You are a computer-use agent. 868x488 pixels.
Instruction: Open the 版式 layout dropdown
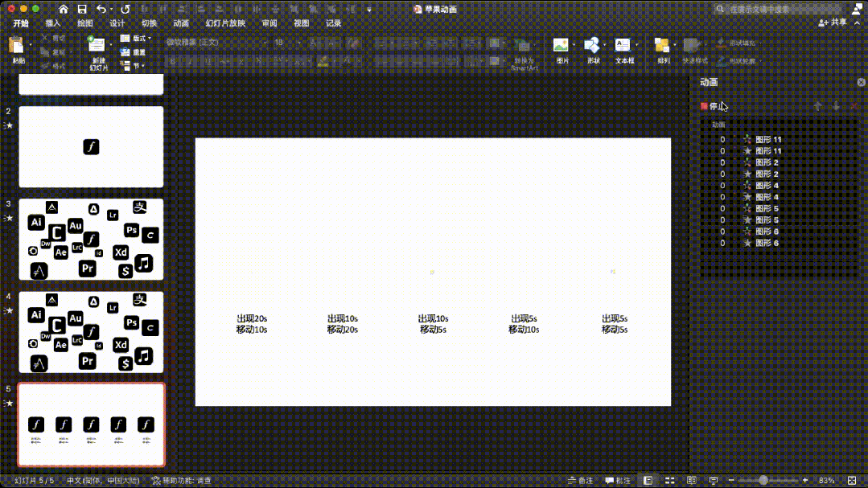pos(136,38)
